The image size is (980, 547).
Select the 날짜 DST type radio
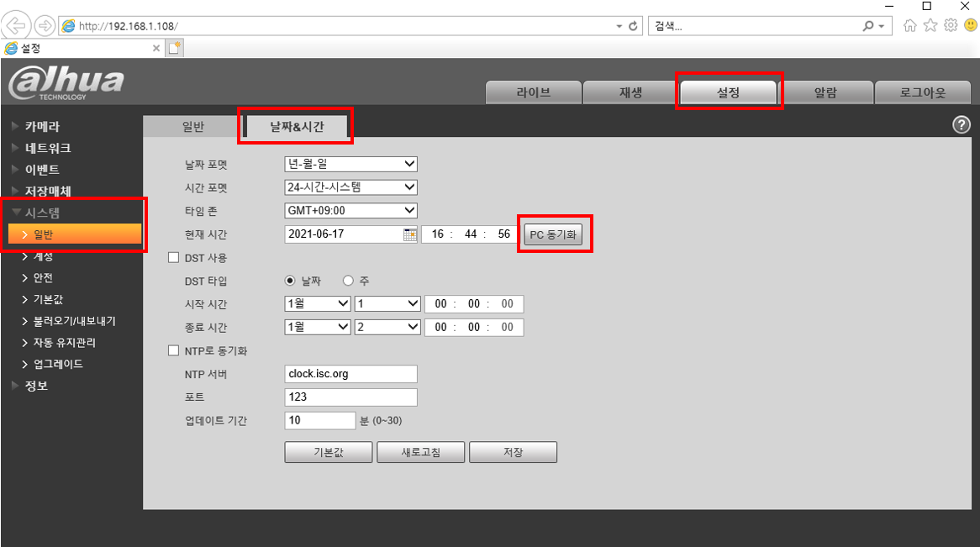289,281
